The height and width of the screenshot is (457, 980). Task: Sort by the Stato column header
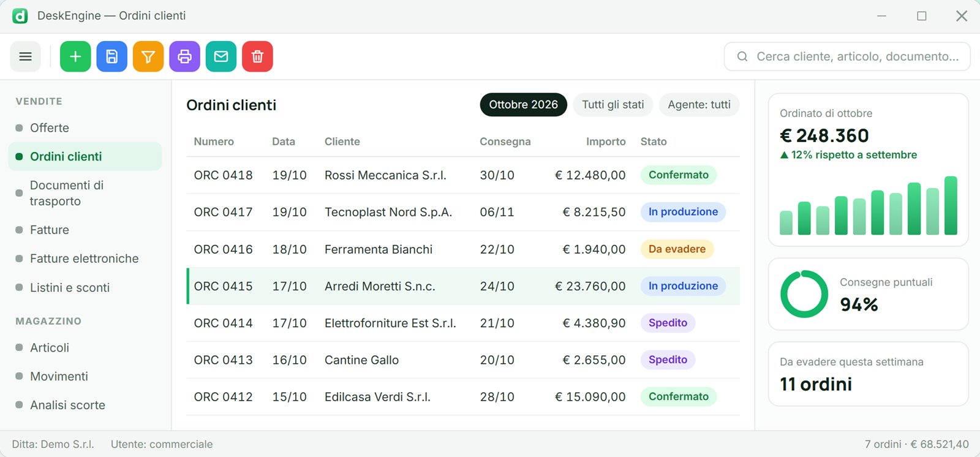(654, 142)
